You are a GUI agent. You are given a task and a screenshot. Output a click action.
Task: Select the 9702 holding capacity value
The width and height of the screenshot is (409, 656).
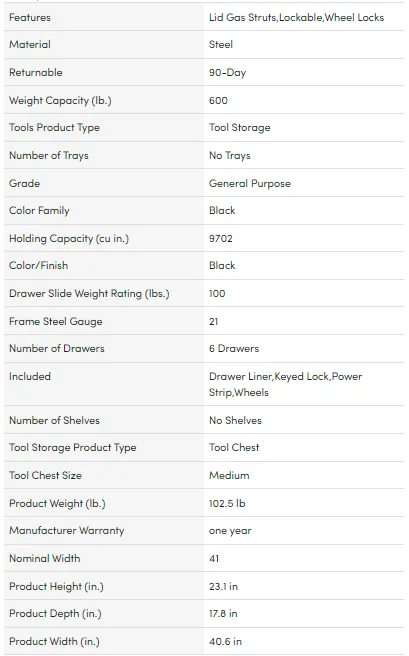point(221,238)
